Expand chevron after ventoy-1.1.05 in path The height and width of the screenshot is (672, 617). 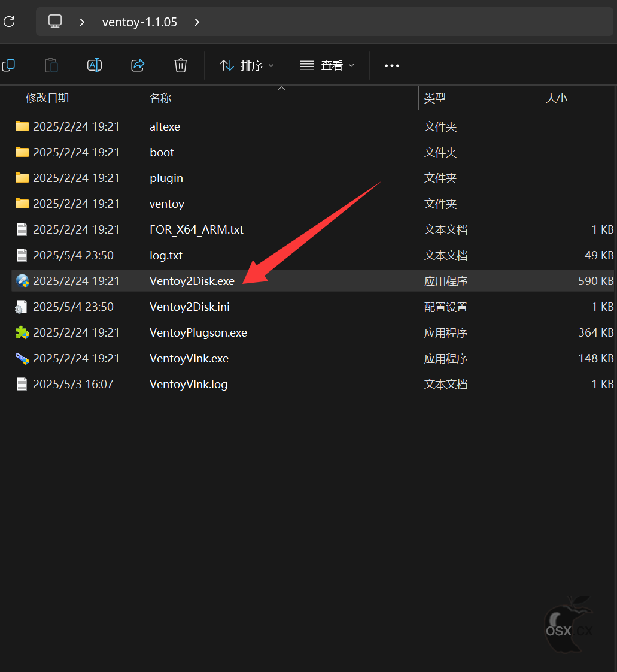pyautogui.click(x=197, y=22)
